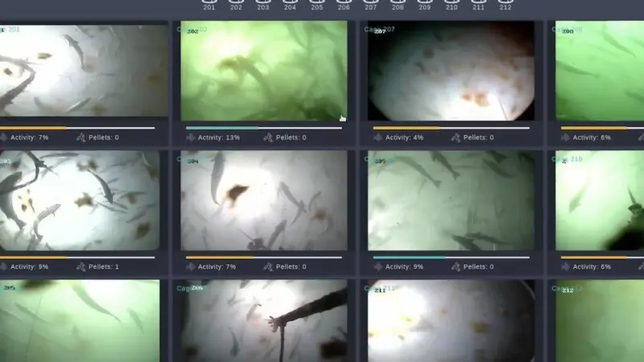
Task: Click the pellets icon under the cage 201 feed
Action: pos(81,138)
